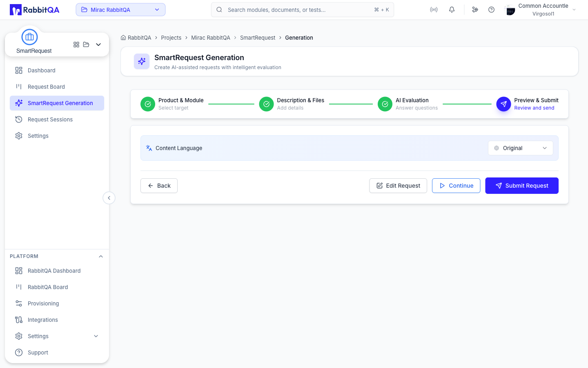Click the Request Sessions history icon
Image resolution: width=588 pixels, height=368 pixels.
click(x=19, y=119)
